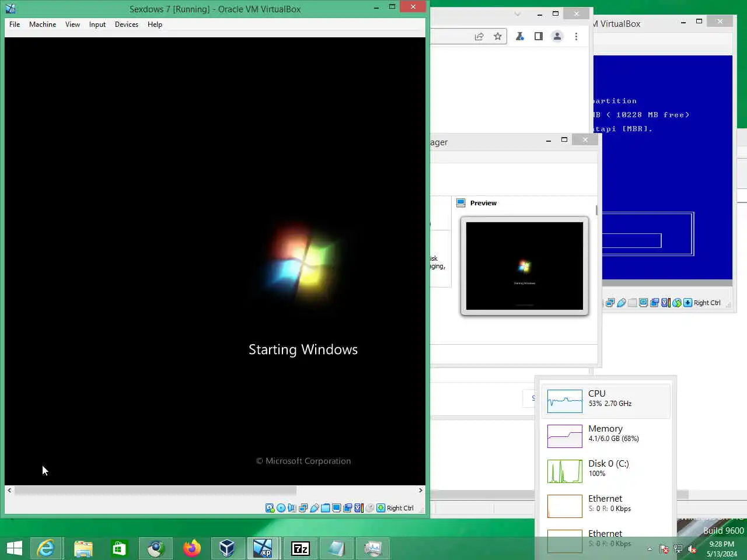Open 7-Zip from the taskbar
The width and height of the screenshot is (747, 560).
tap(300, 548)
